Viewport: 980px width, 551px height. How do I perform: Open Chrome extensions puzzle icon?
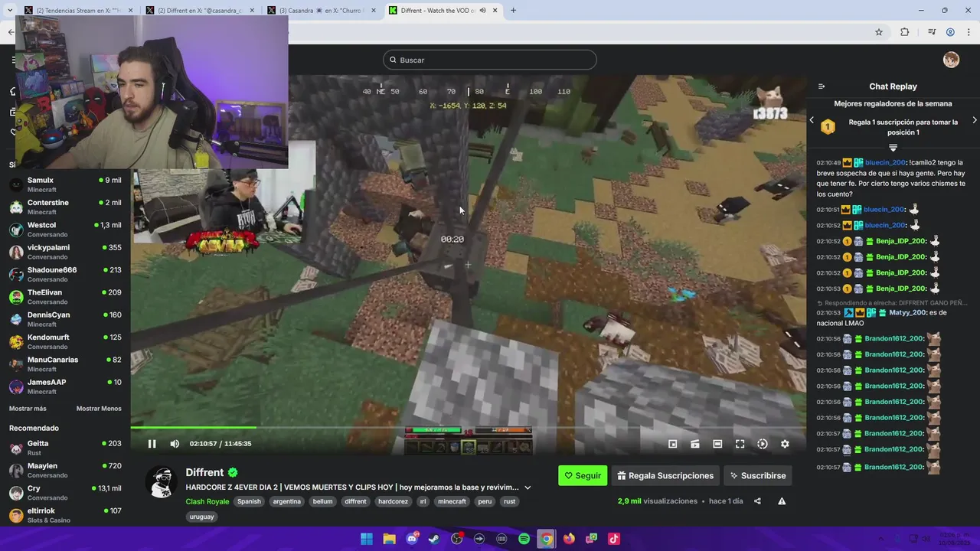905,32
